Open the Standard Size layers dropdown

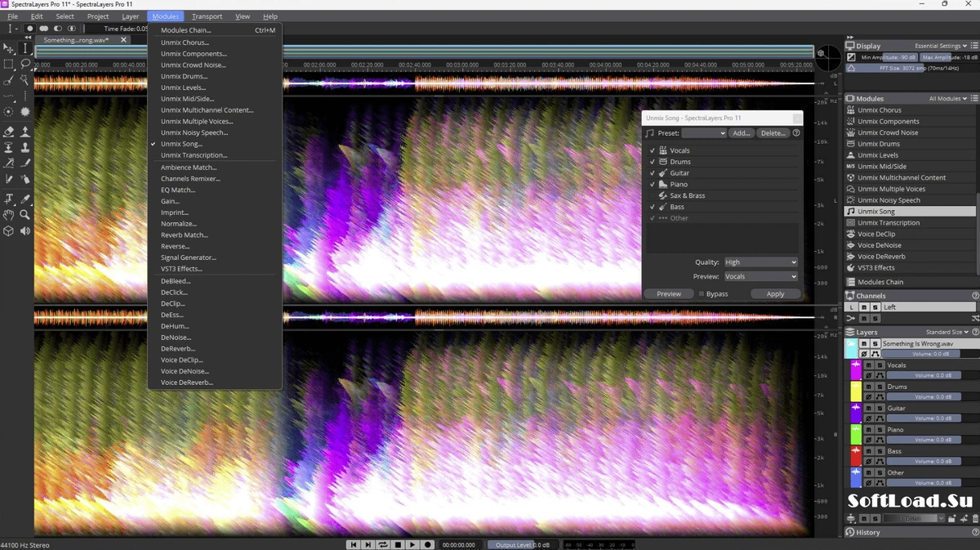948,332
